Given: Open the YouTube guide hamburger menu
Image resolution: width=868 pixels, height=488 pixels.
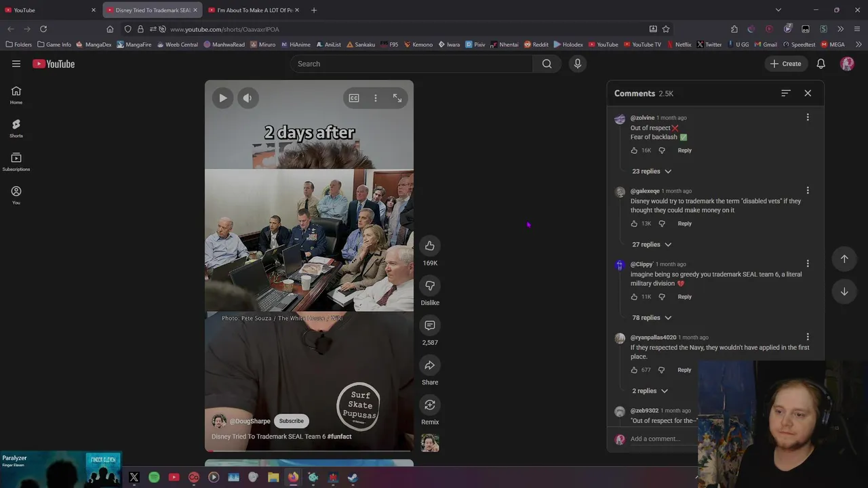Looking at the screenshot, I should coord(16,64).
